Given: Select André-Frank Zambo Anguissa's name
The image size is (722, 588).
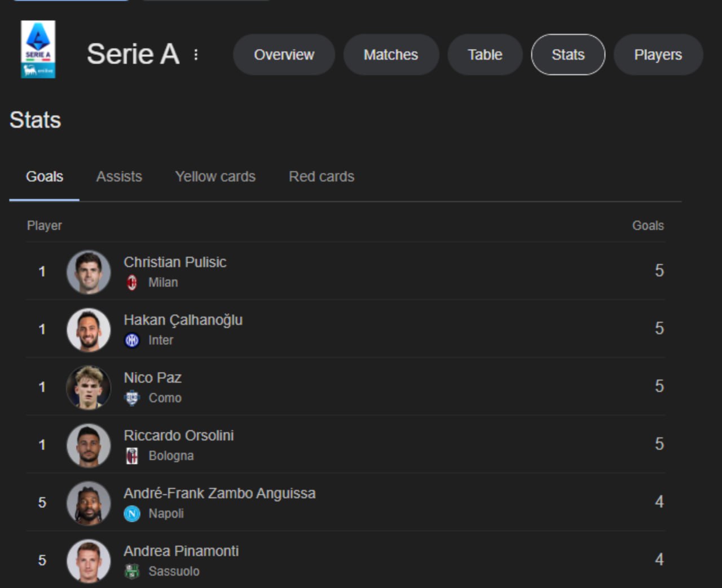Looking at the screenshot, I should (x=219, y=493).
